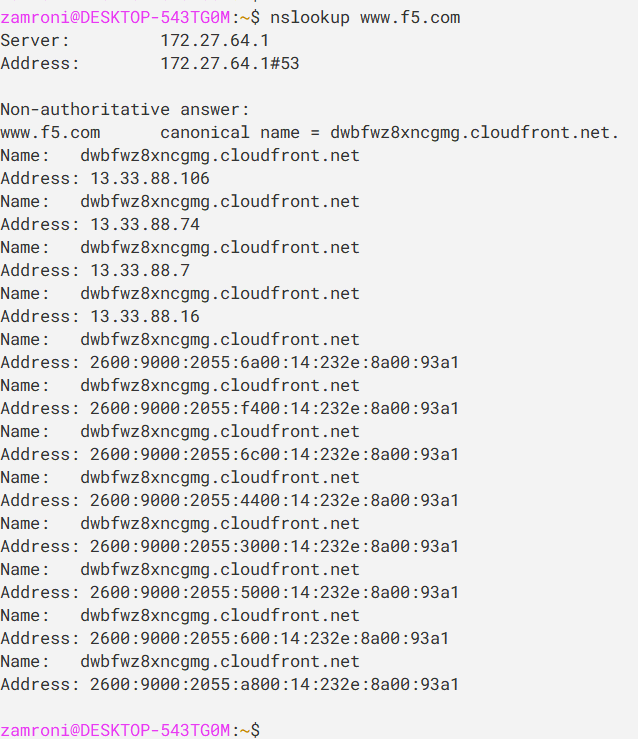Click the IPv6 address containing 2055:600
Image resolution: width=638 pixels, height=739 pixels.
tap(269, 639)
